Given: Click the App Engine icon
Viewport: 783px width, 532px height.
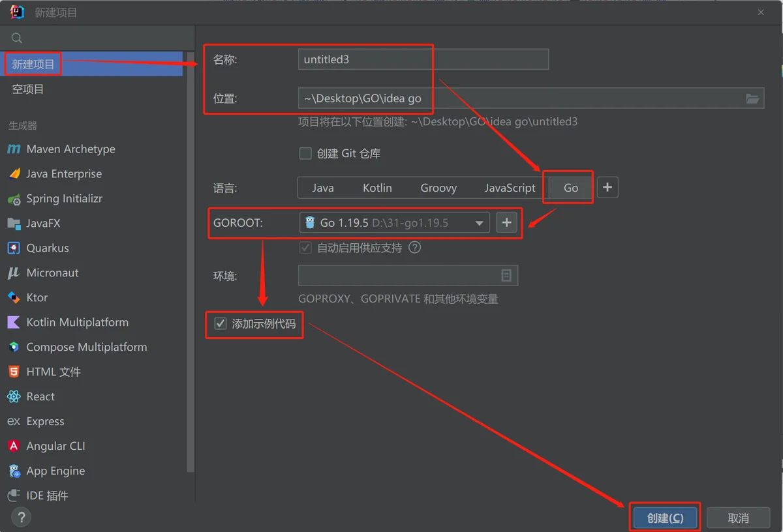Looking at the screenshot, I should click(14, 471).
